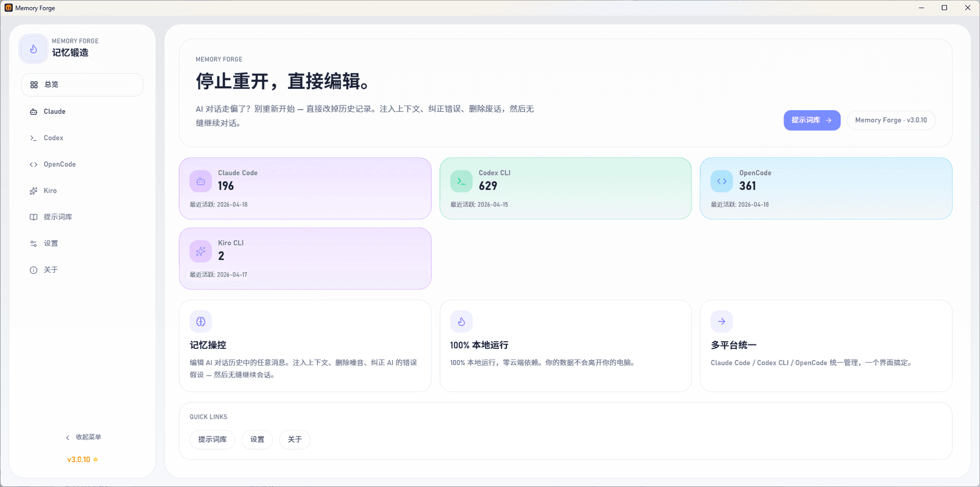This screenshot has width=980, height=487.
Task: Go to Codex in the sidebar
Action: click(54, 138)
